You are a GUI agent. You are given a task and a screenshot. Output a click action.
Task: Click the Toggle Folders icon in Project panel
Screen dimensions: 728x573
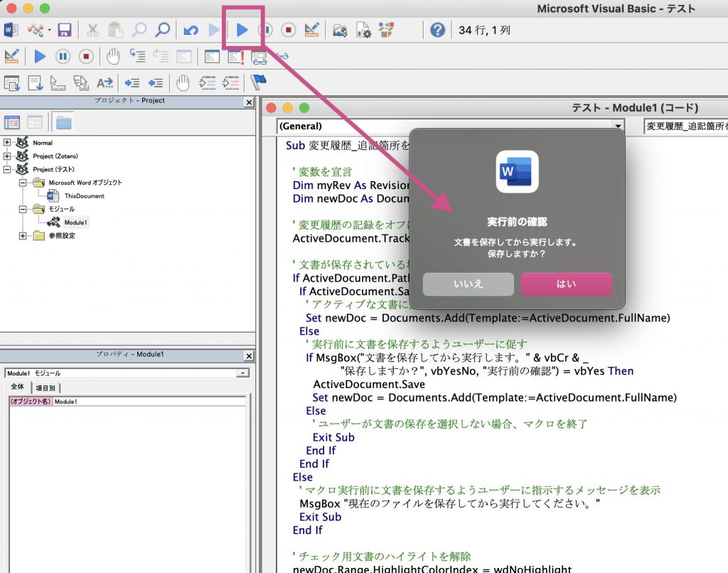click(64, 122)
